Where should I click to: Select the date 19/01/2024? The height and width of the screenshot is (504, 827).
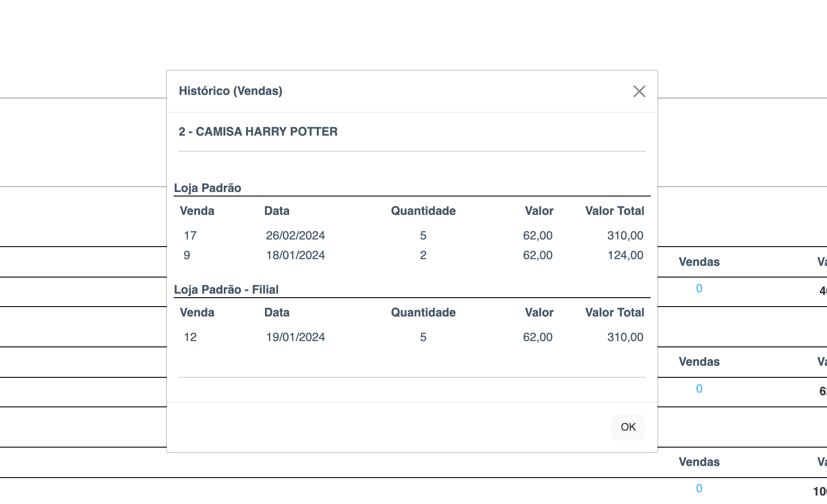click(x=295, y=337)
